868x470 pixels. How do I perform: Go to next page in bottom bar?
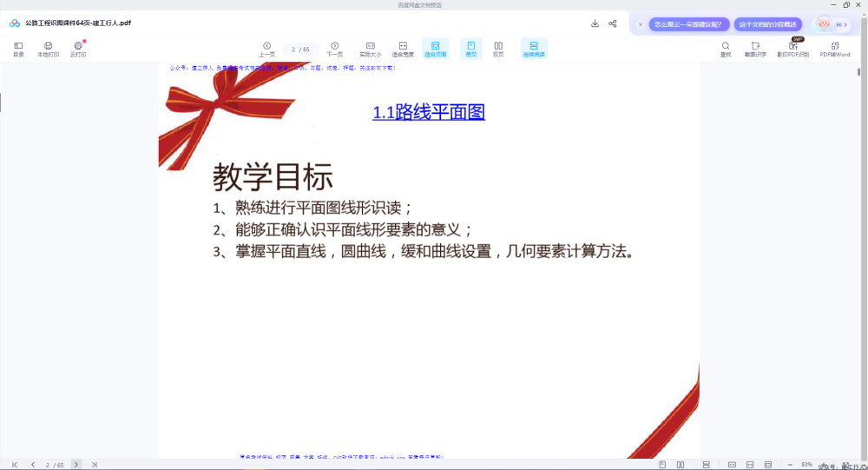point(76,465)
